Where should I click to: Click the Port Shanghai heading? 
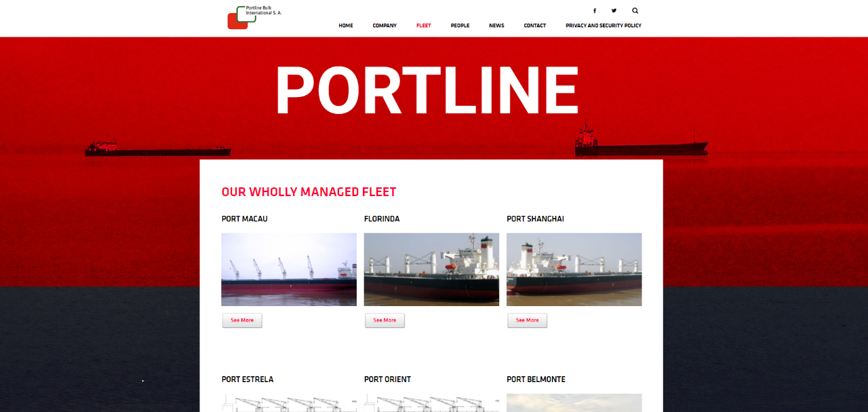click(x=535, y=219)
